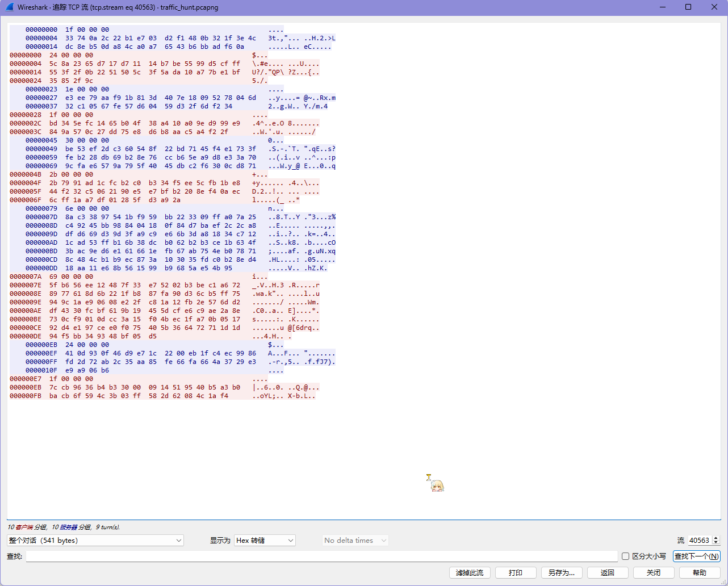728x586 pixels.
Task: Enable the 区分大小写 case-sensitive checkbox
Action: click(625, 556)
